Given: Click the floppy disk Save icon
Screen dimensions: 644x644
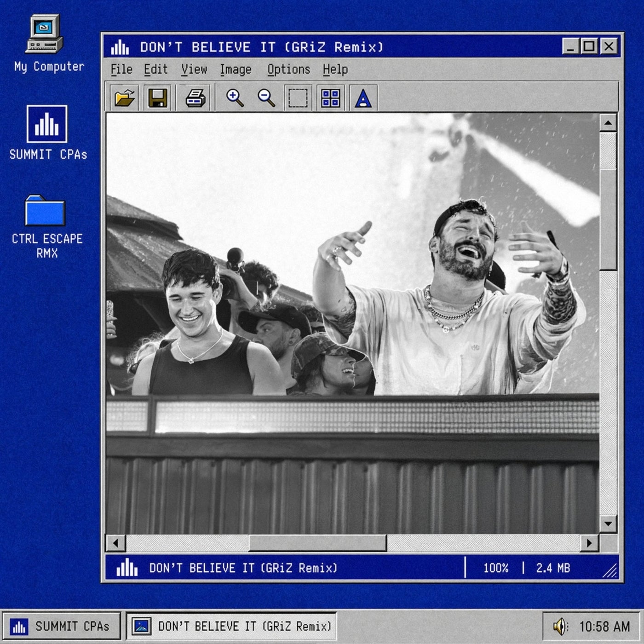Looking at the screenshot, I should 157,98.
